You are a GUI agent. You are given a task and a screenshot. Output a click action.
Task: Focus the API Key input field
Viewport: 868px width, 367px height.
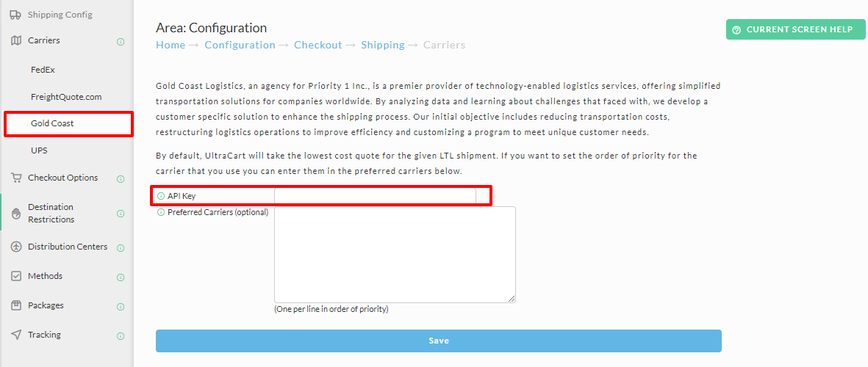click(x=375, y=196)
